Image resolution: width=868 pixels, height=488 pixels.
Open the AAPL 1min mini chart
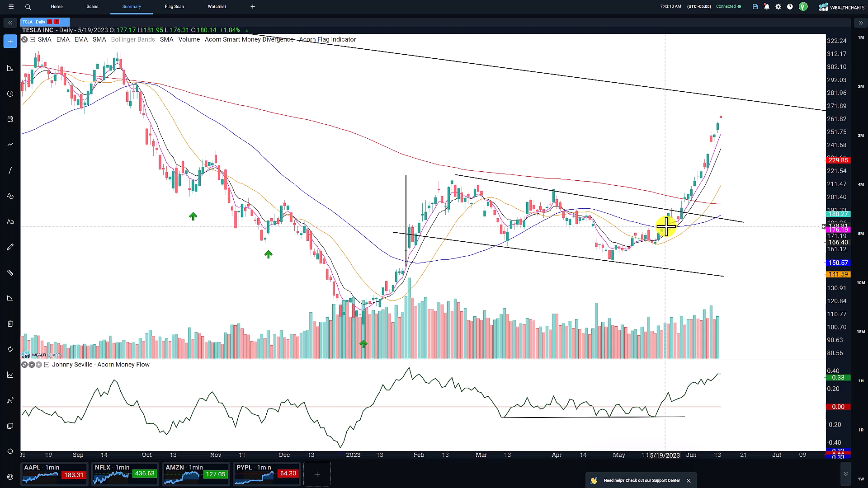coord(54,474)
